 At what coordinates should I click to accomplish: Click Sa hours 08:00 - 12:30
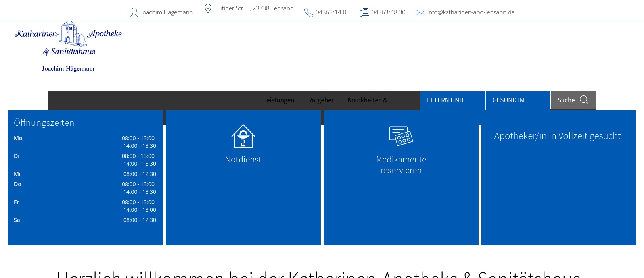click(x=140, y=220)
